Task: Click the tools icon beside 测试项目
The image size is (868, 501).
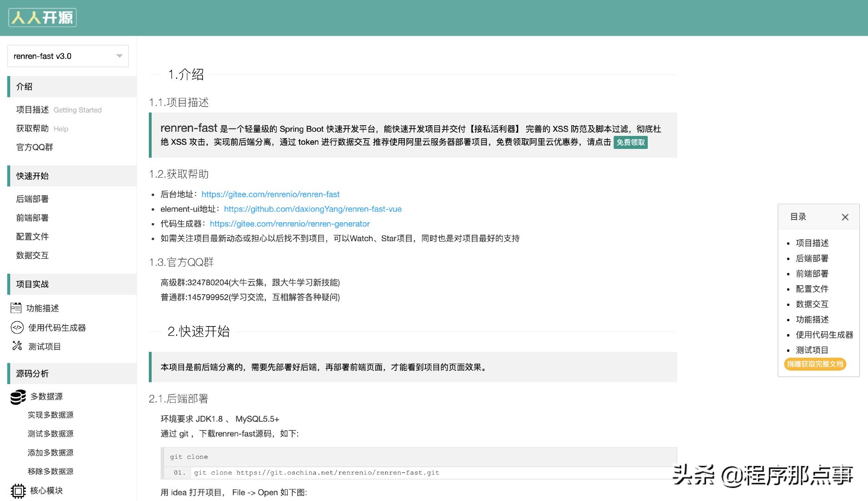Action: (17, 346)
